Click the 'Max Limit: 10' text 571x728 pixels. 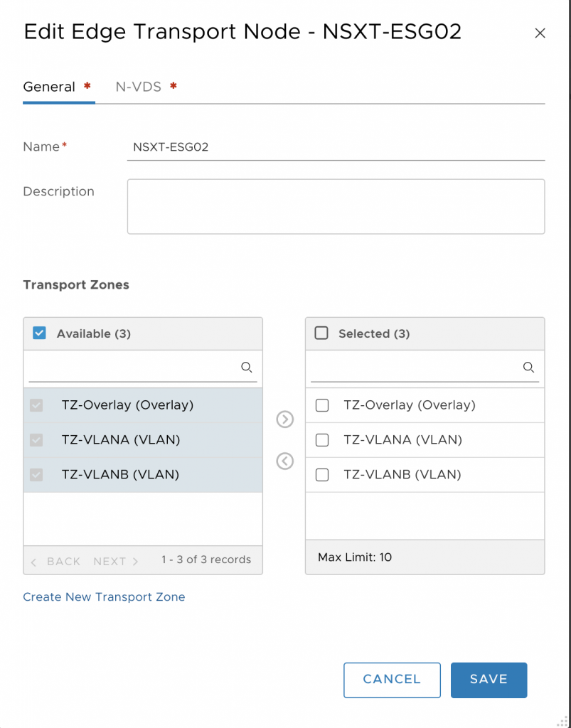pos(355,557)
